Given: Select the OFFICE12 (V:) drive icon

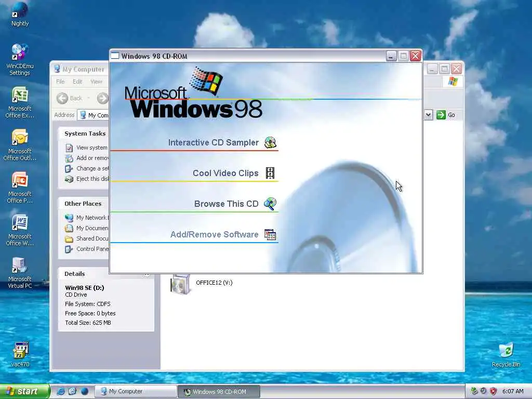Looking at the screenshot, I should [x=180, y=284].
